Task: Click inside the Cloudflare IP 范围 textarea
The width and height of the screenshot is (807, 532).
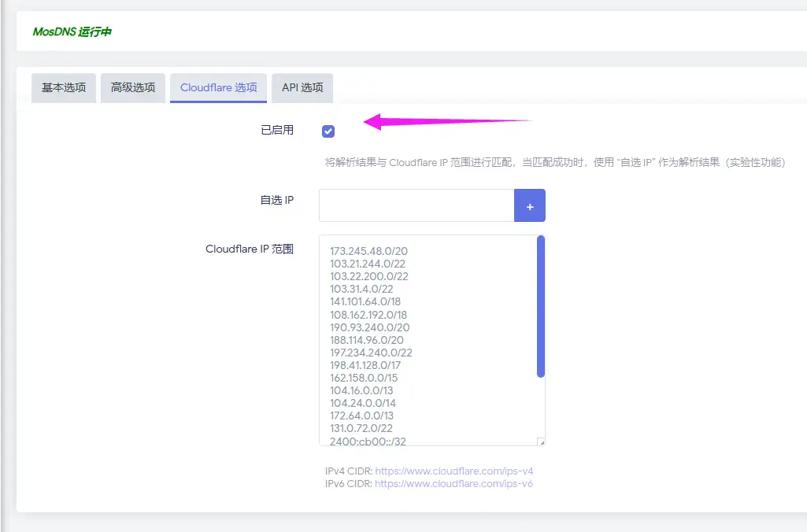Action: [x=425, y=338]
